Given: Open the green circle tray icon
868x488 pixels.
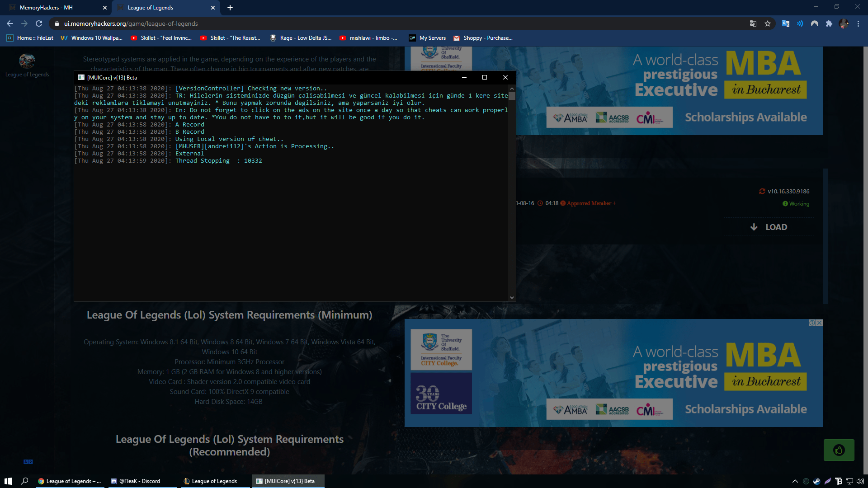Looking at the screenshot, I should click(806, 481).
